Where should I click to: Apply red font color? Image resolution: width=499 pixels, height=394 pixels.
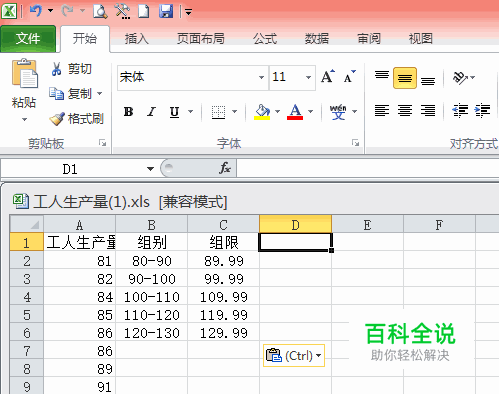click(295, 112)
